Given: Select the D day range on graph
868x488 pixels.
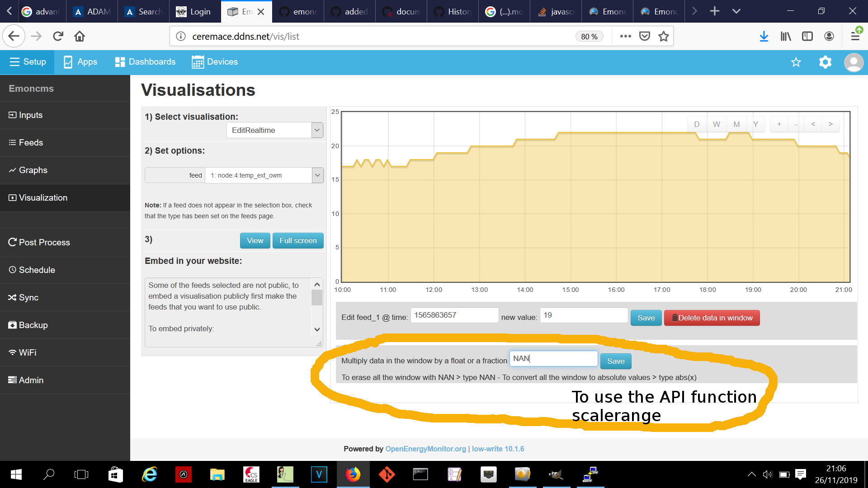Looking at the screenshot, I should pos(697,124).
